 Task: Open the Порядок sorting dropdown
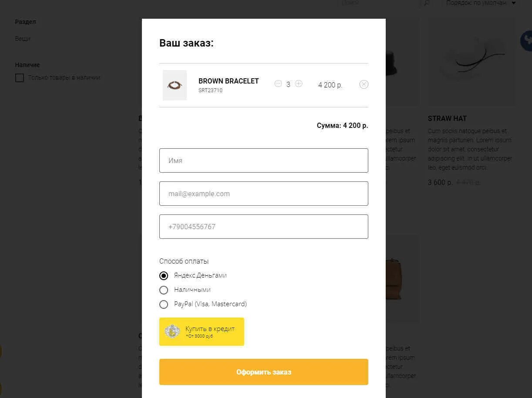481,3
